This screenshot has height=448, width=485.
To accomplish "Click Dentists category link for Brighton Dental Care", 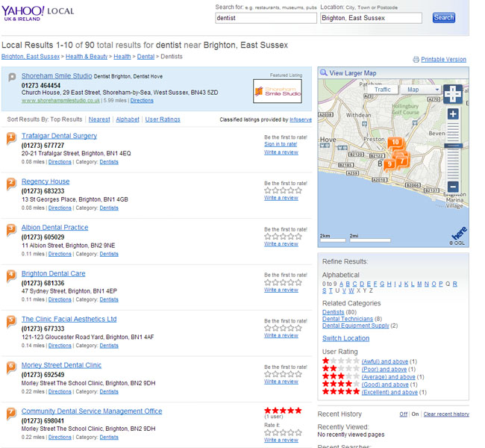I will click(x=109, y=299).
